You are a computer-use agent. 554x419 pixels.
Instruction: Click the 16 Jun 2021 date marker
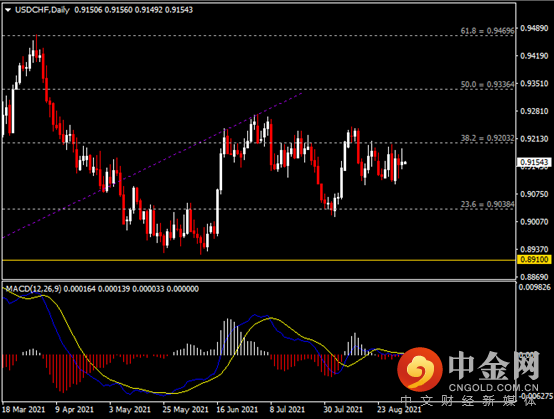237,410
